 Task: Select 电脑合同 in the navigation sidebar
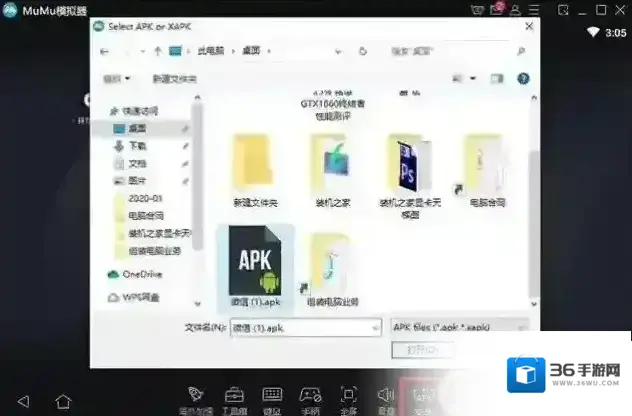click(x=146, y=216)
